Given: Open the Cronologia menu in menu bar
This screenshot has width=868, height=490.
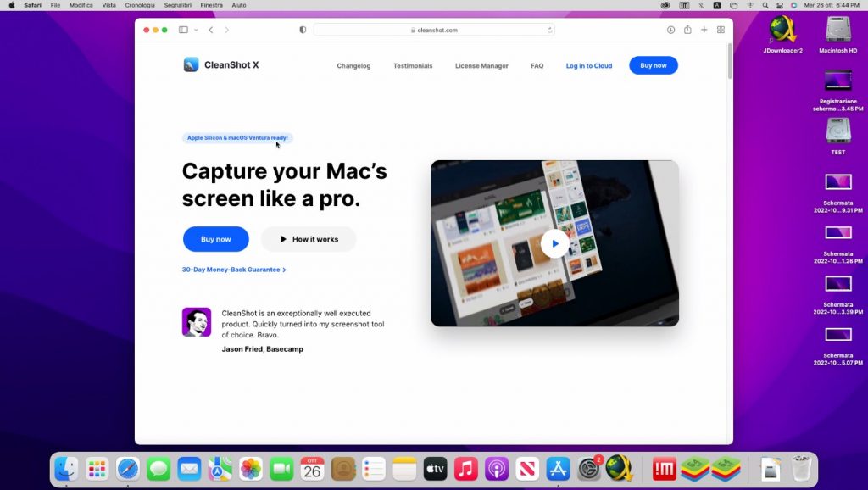Looking at the screenshot, I should (x=140, y=5).
